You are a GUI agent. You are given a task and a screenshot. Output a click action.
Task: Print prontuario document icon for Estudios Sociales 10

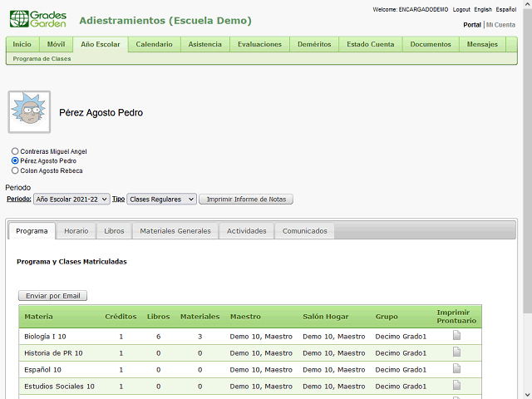(456, 386)
